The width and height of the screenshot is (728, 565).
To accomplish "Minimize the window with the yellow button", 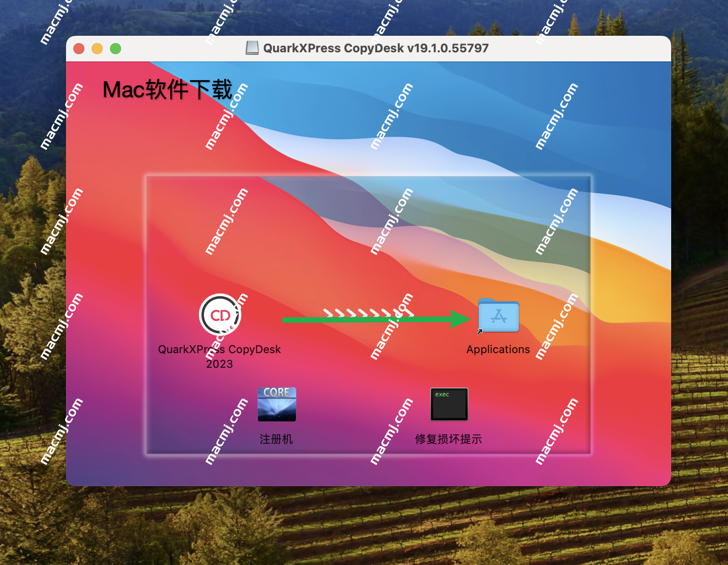I will 97,49.
